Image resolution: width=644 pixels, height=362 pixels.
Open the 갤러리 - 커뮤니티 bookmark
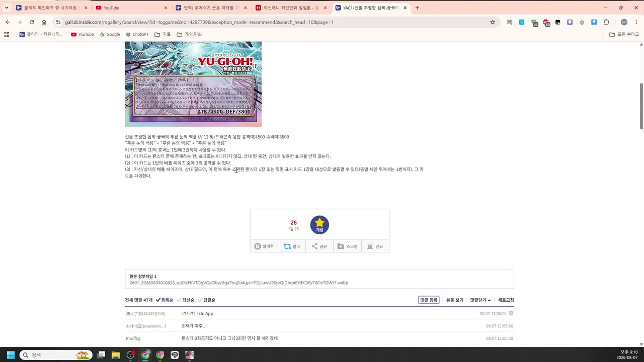(41, 34)
